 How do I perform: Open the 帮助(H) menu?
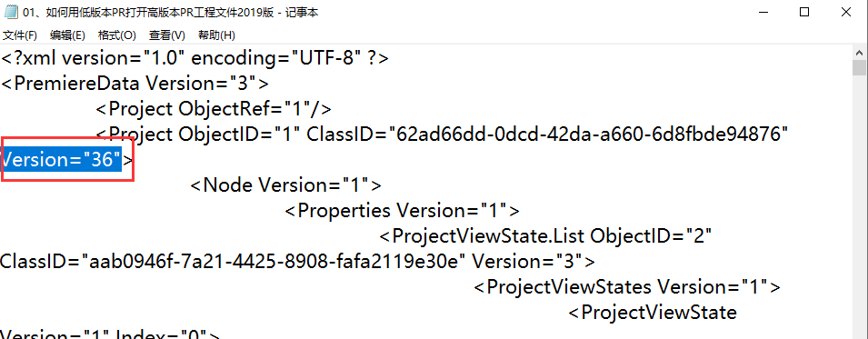coord(216,35)
